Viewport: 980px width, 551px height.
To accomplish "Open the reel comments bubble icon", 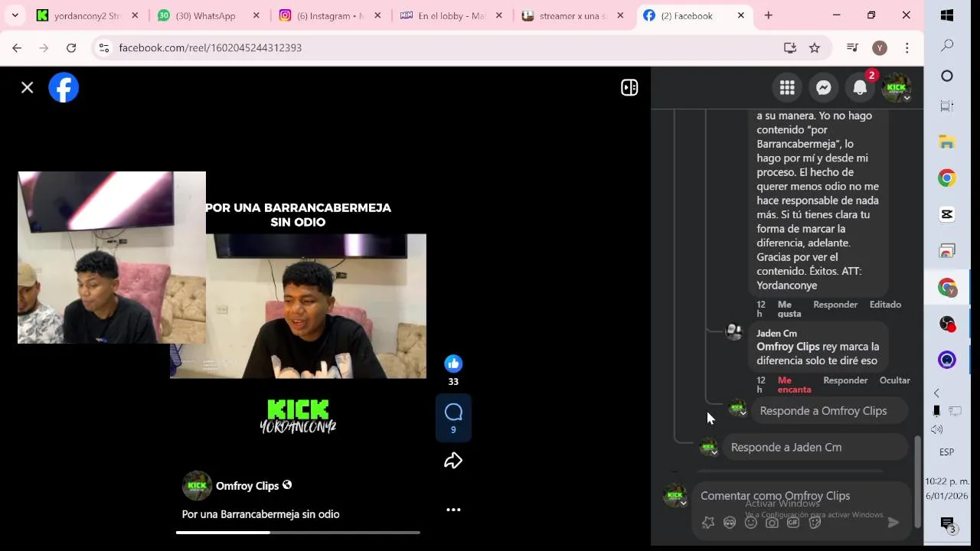I will pyautogui.click(x=453, y=413).
